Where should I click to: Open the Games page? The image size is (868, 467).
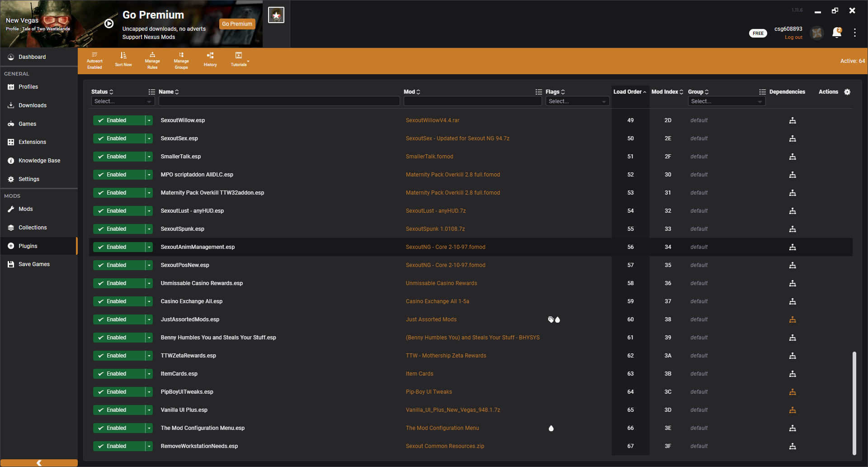pyautogui.click(x=39, y=124)
